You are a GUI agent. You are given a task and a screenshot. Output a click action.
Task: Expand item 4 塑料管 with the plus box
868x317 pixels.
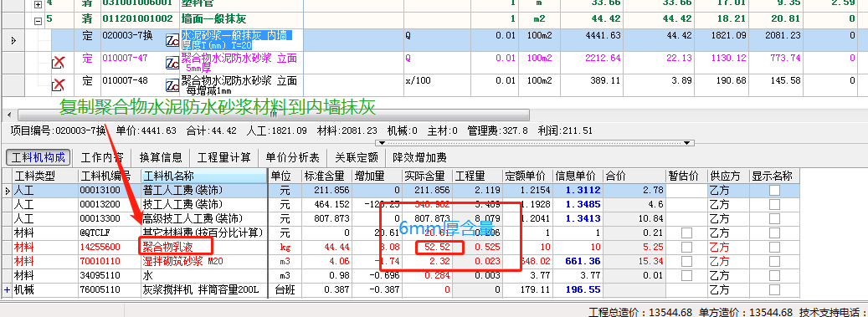coord(39,4)
